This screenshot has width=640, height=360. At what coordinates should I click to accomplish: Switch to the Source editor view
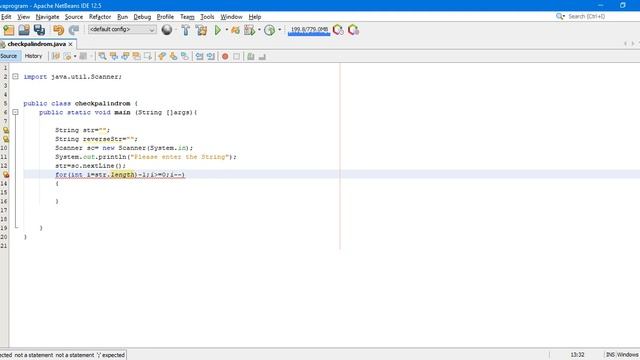point(9,56)
